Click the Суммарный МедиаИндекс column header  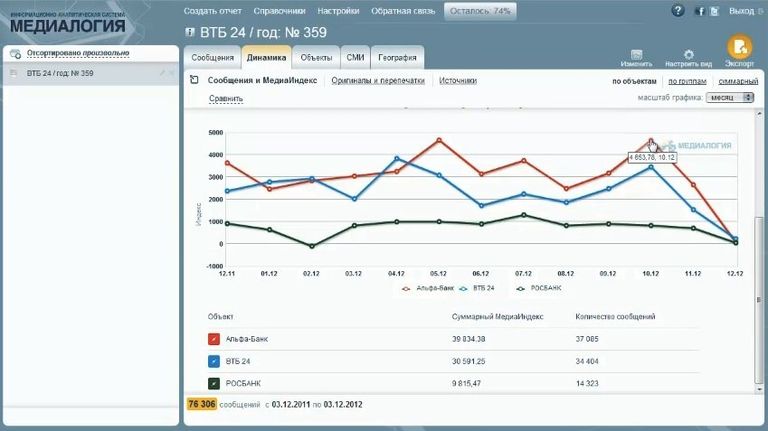click(497, 316)
